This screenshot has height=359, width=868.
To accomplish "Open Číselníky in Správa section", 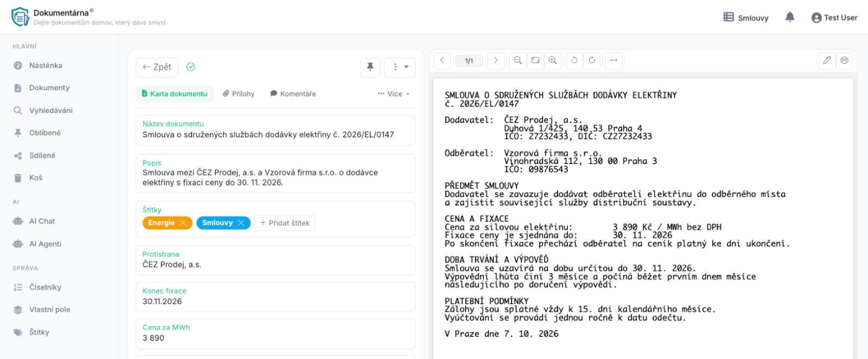I will click(x=45, y=287).
